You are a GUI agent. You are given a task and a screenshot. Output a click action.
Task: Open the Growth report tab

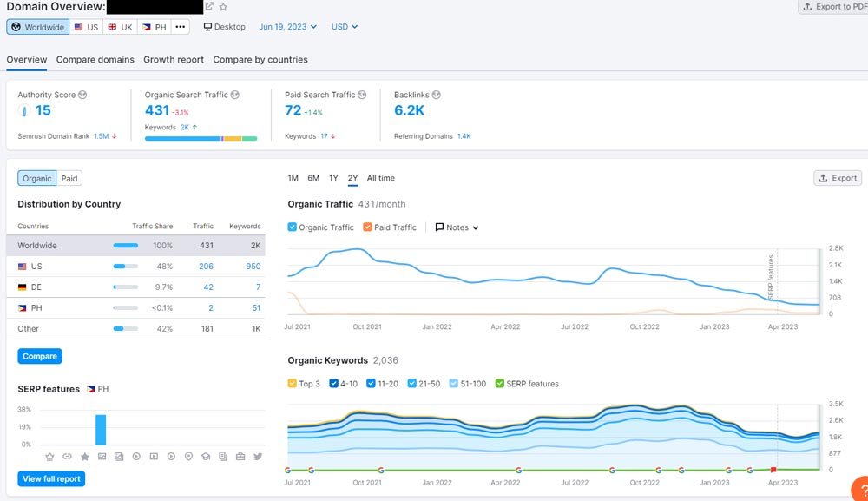(x=174, y=60)
